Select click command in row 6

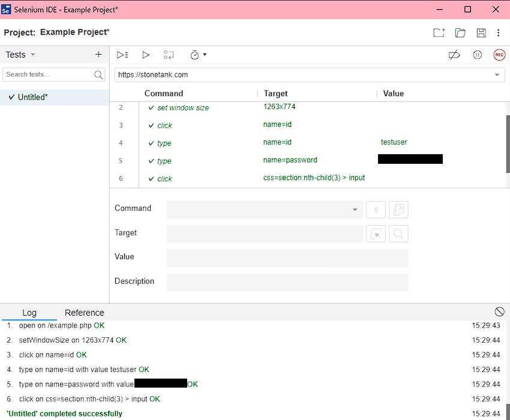click(164, 179)
